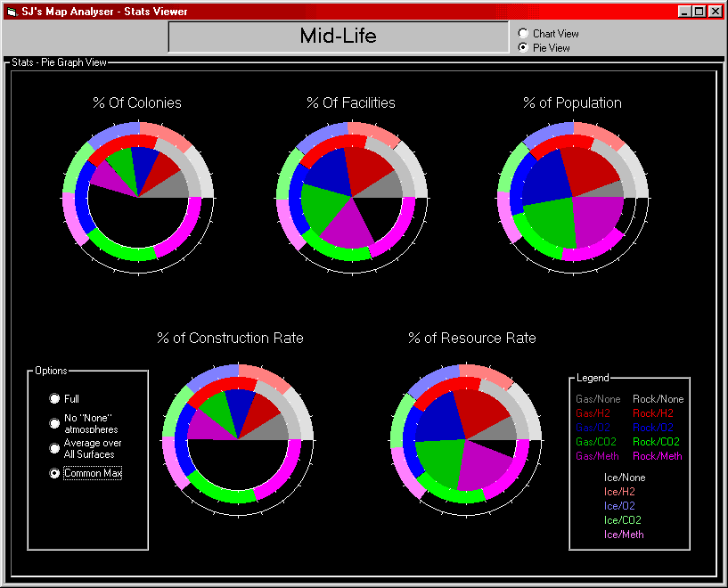The image size is (728, 588).
Task: Click the Mid-Life header label
Action: click(338, 37)
